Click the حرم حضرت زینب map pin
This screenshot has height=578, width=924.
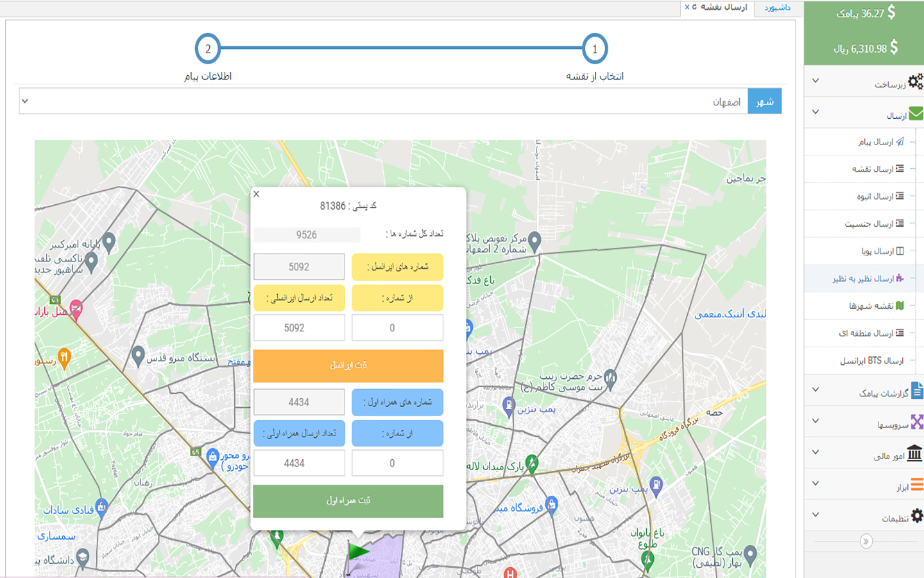[610, 379]
